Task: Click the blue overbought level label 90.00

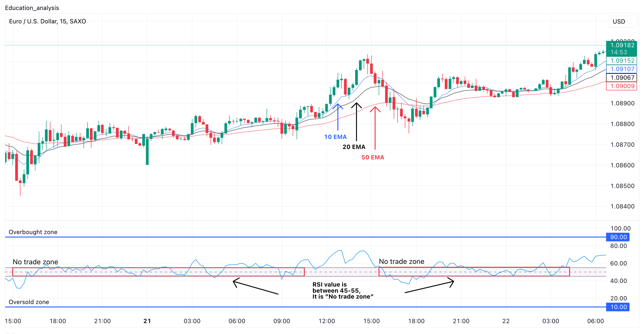Action: [x=618, y=237]
